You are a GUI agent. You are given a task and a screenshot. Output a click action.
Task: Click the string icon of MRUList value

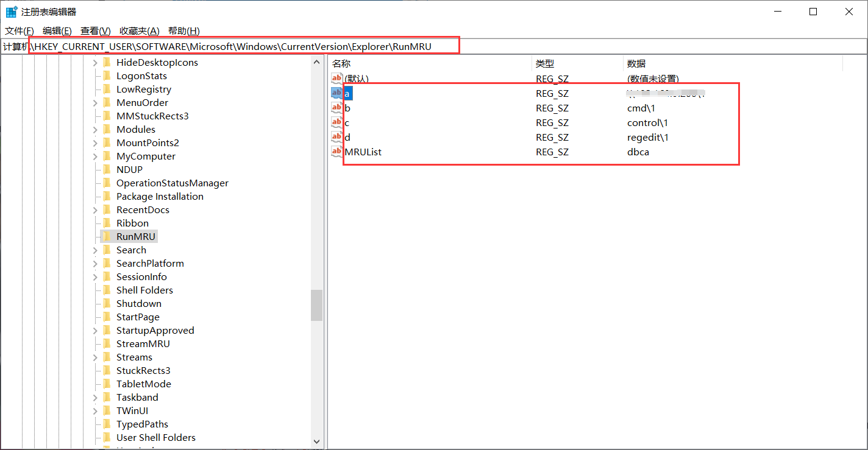tap(337, 152)
